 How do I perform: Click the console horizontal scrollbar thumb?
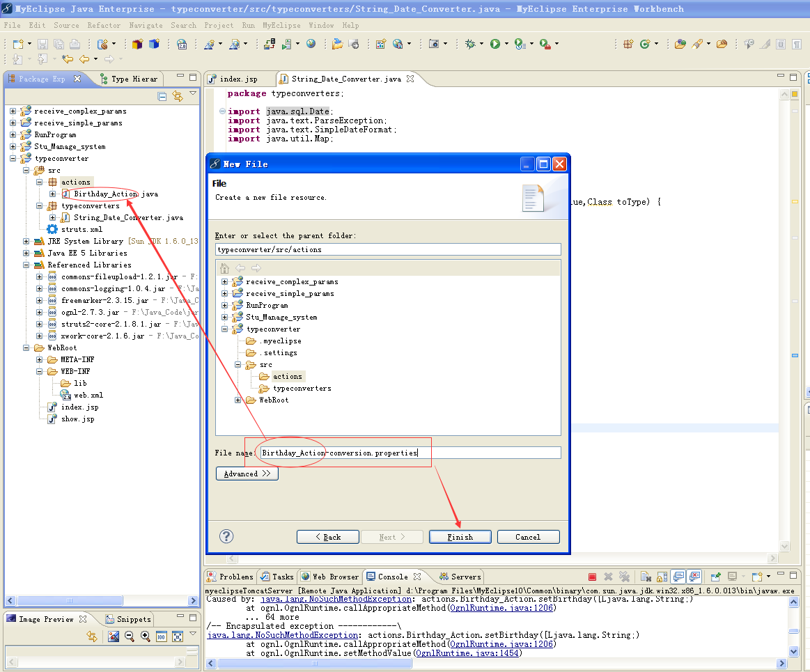[x=315, y=663]
